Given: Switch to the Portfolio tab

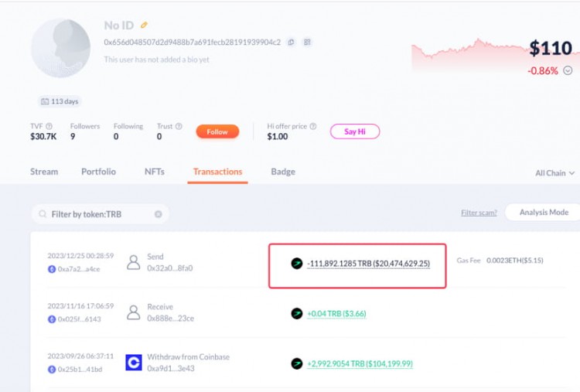Looking at the screenshot, I should coord(98,172).
